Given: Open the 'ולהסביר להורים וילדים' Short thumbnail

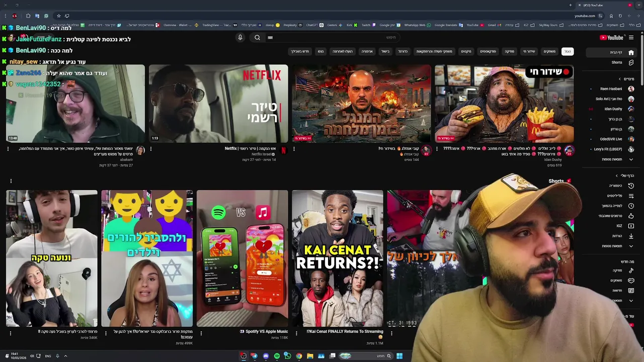Looking at the screenshot, I should [x=147, y=258].
